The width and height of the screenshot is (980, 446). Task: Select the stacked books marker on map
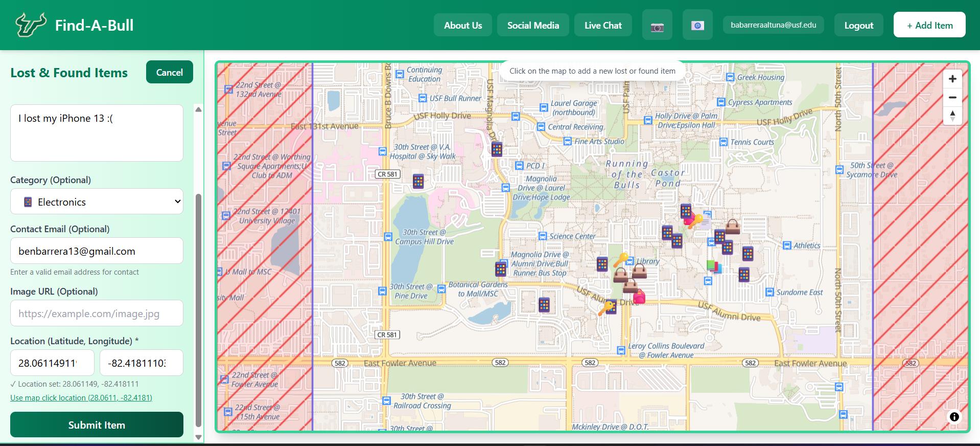click(x=714, y=266)
